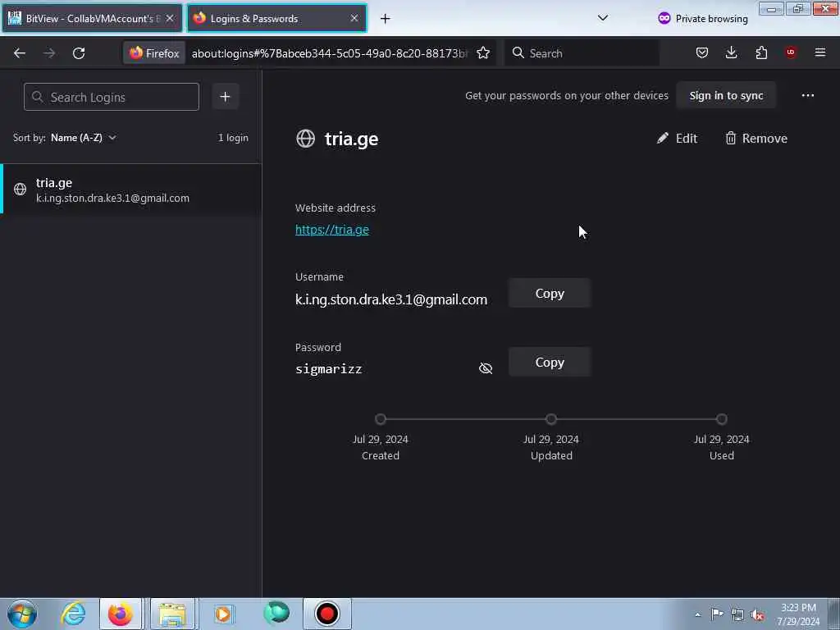Click the Updated timeline marker
Viewport: 840px width, 630px height.
(x=551, y=419)
